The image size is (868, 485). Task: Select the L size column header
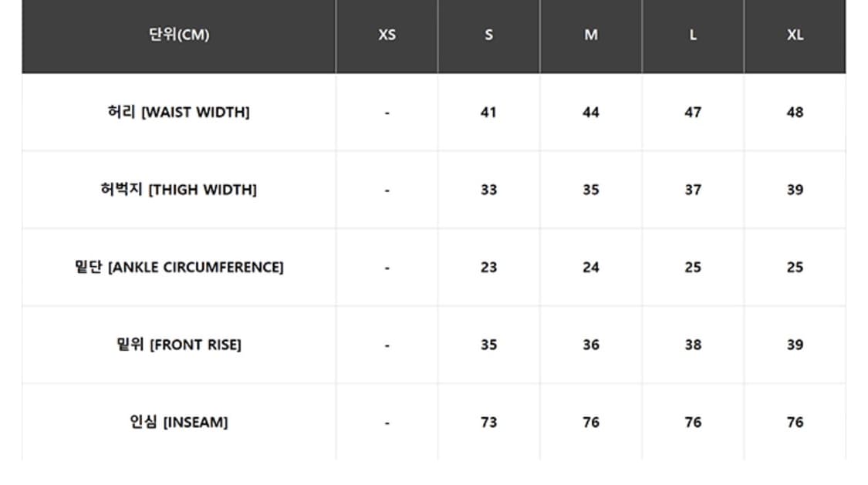tap(693, 35)
